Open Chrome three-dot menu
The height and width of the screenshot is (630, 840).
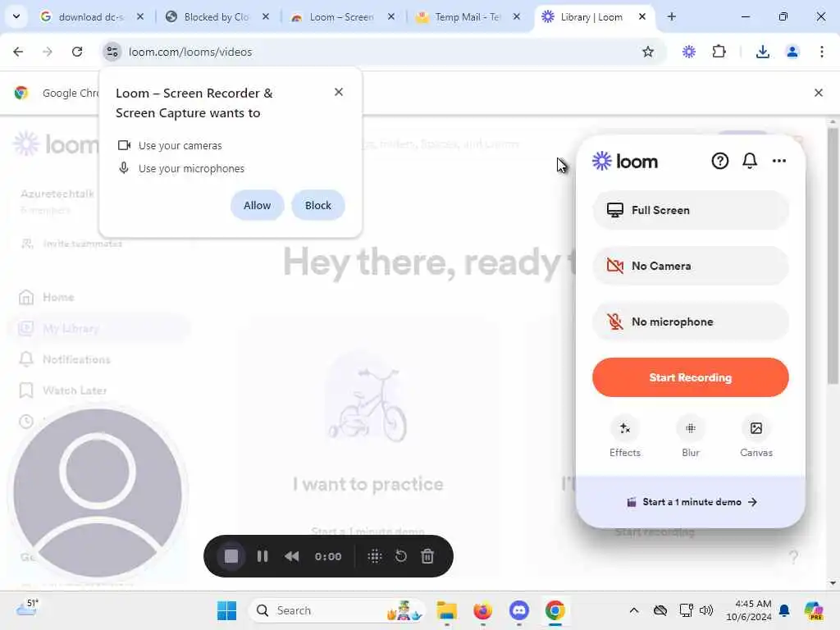[x=822, y=52]
